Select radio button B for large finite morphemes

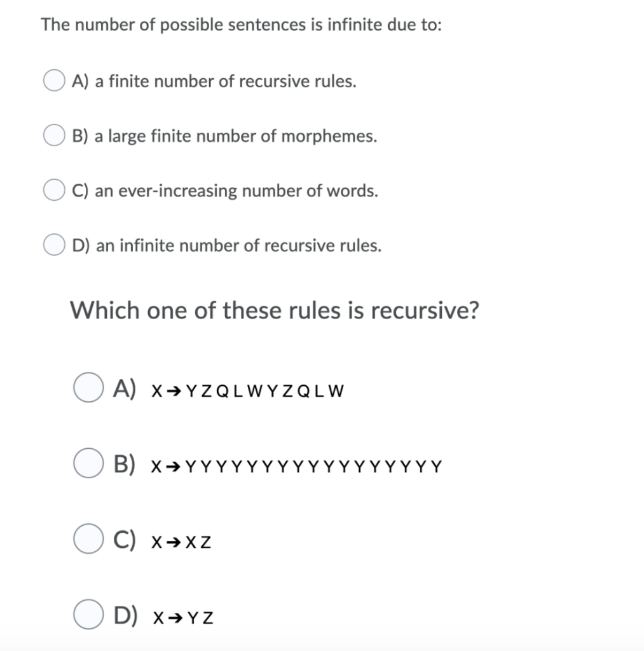pos(53,135)
